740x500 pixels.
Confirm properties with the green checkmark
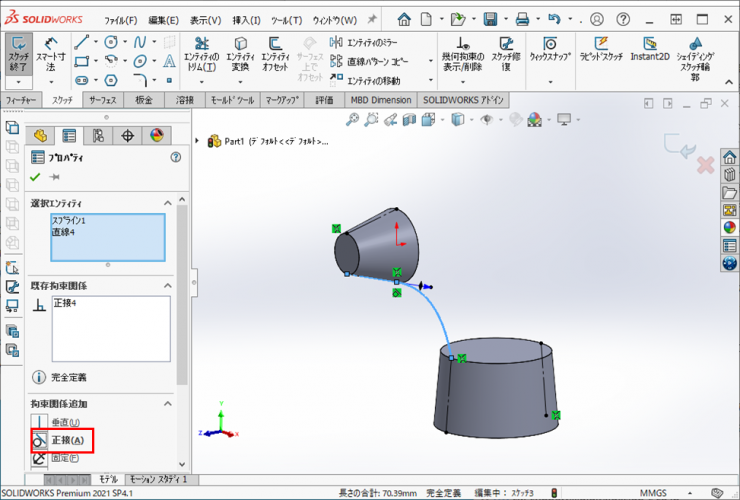click(x=36, y=177)
